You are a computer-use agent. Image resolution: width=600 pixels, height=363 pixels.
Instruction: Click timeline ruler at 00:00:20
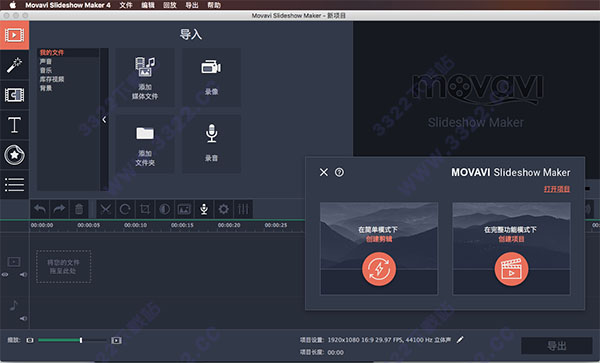point(229,225)
